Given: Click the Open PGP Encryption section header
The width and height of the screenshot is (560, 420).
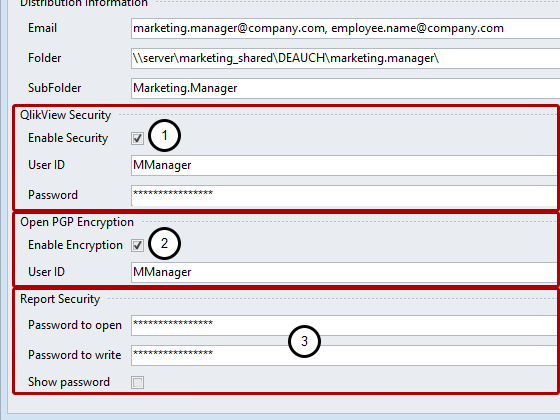Looking at the screenshot, I should 77,222.
